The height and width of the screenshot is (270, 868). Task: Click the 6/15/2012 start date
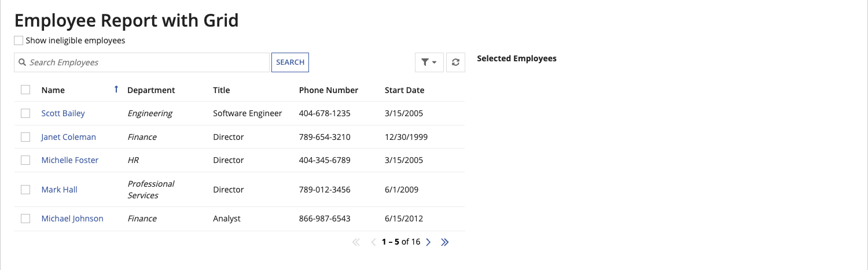pyautogui.click(x=404, y=219)
